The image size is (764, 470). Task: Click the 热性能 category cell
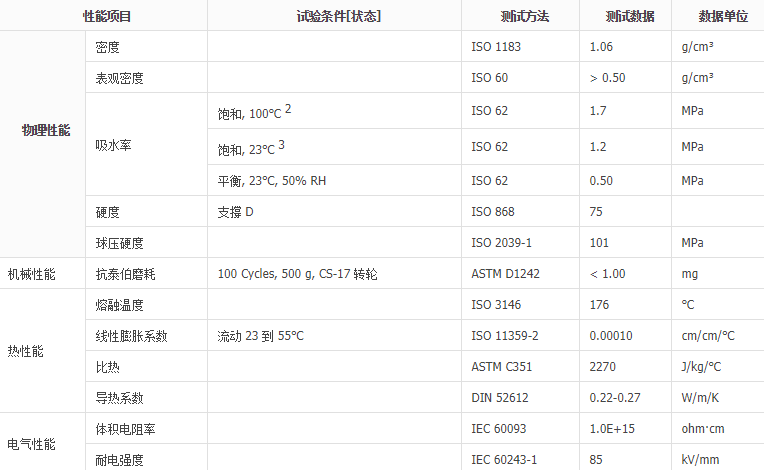(x=25, y=351)
